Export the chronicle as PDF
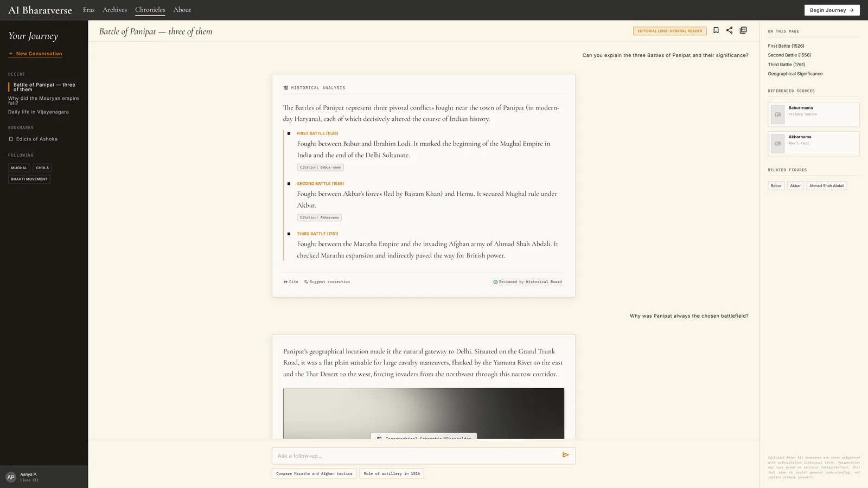The image size is (868, 488). 743,30
